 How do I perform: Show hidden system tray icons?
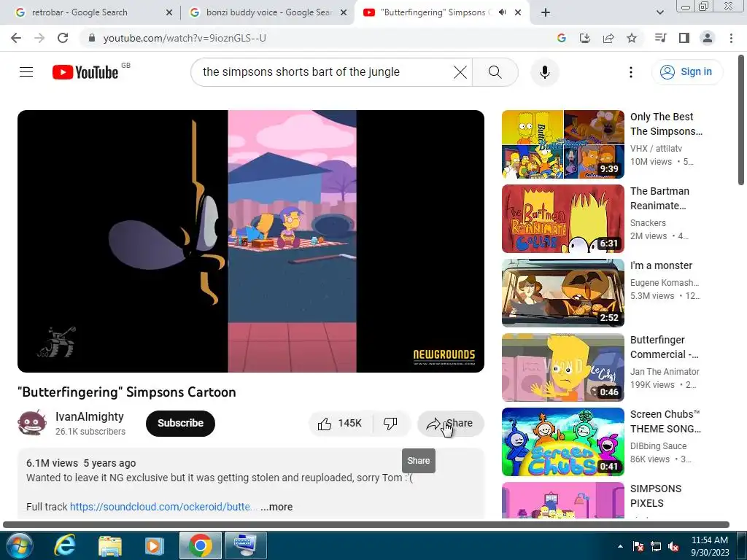620,546
